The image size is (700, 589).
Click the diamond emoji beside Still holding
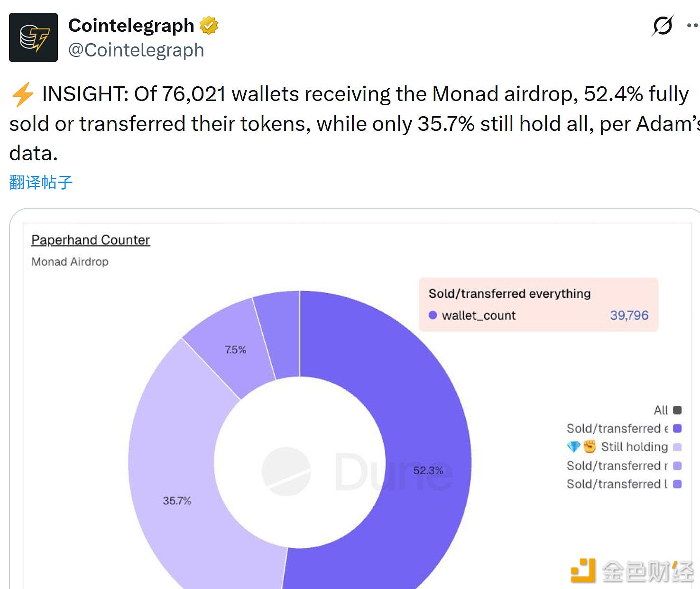coord(574,446)
